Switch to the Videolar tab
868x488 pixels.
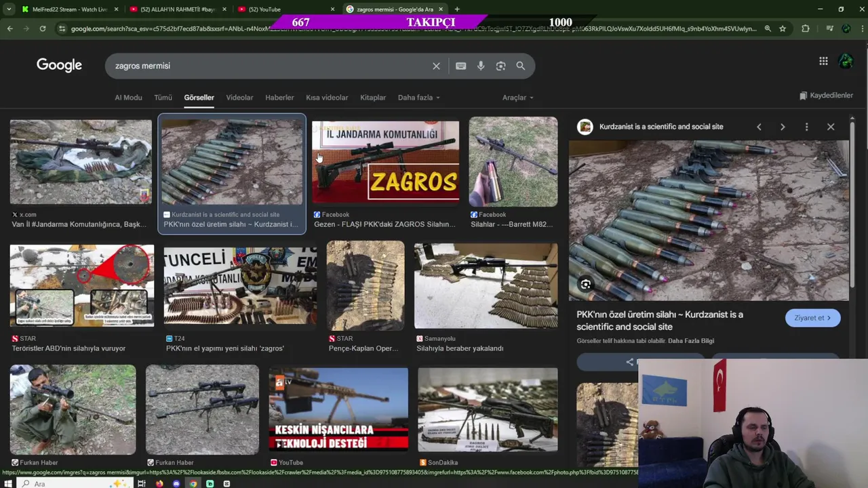pyautogui.click(x=239, y=98)
